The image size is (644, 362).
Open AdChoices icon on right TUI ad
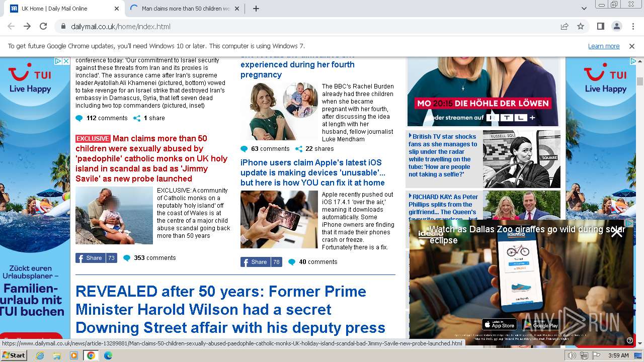pos(633,61)
